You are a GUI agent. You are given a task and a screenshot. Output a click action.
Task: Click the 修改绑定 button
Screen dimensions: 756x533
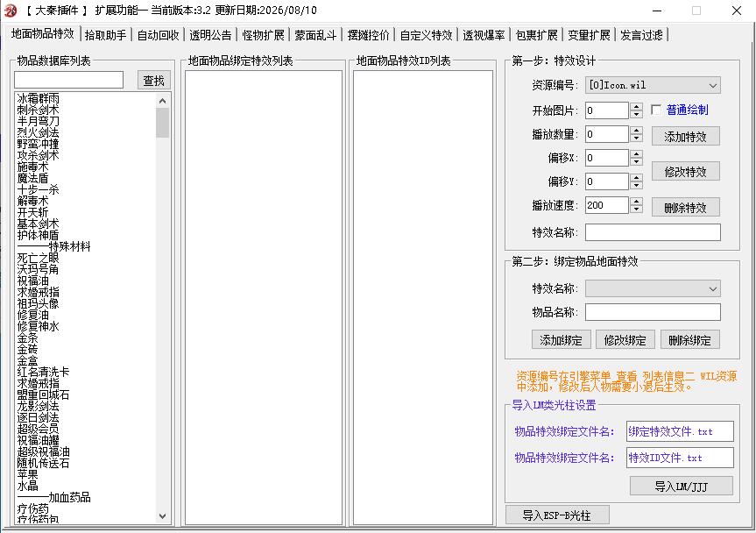click(x=625, y=339)
